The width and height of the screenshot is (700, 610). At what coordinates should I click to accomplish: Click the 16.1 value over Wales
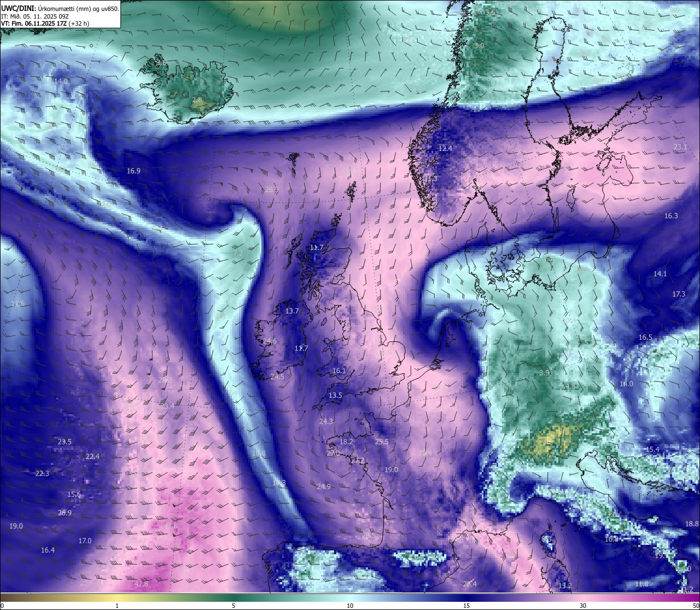pyautogui.click(x=339, y=371)
